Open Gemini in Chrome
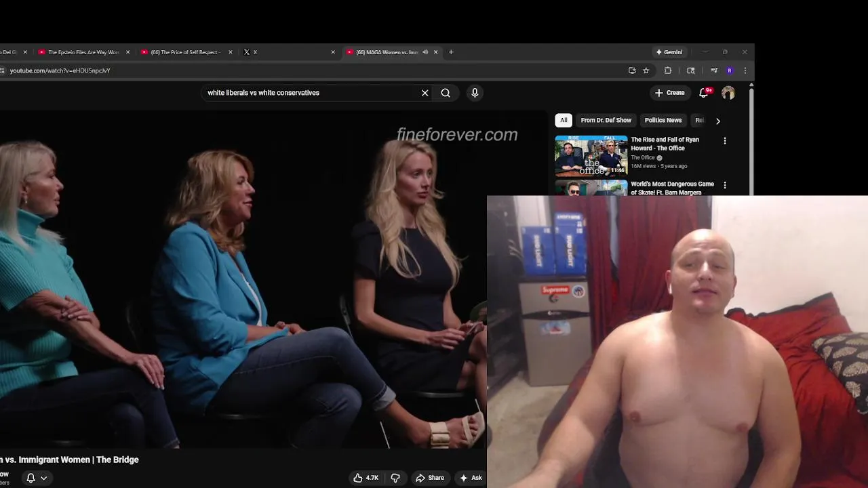 point(669,52)
